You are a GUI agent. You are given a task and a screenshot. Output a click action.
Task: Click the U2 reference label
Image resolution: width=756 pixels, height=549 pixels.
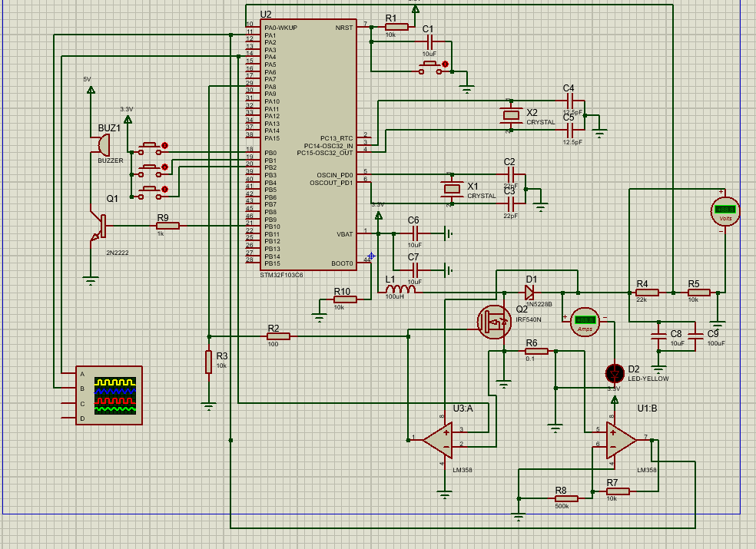click(x=266, y=15)
